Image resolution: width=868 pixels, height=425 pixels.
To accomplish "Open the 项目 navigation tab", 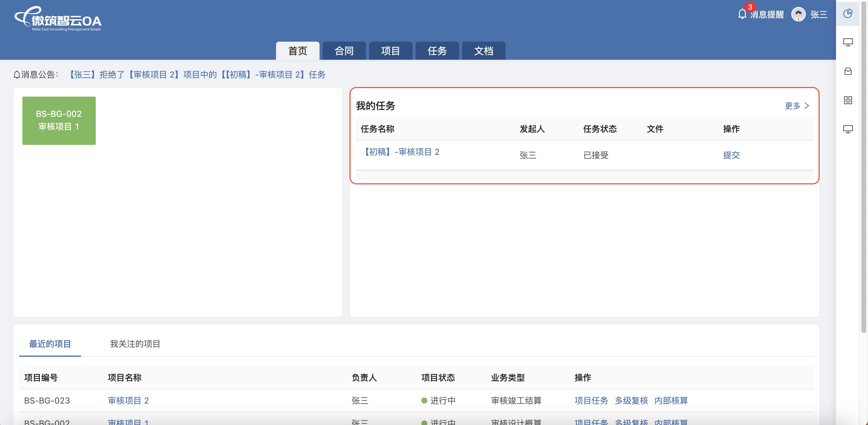I will [x=390, y=51].
